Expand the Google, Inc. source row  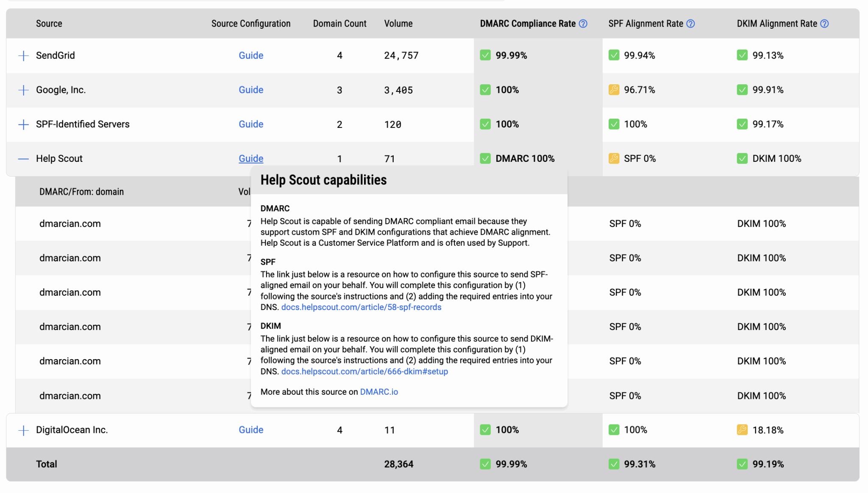(x=24, y=90)
